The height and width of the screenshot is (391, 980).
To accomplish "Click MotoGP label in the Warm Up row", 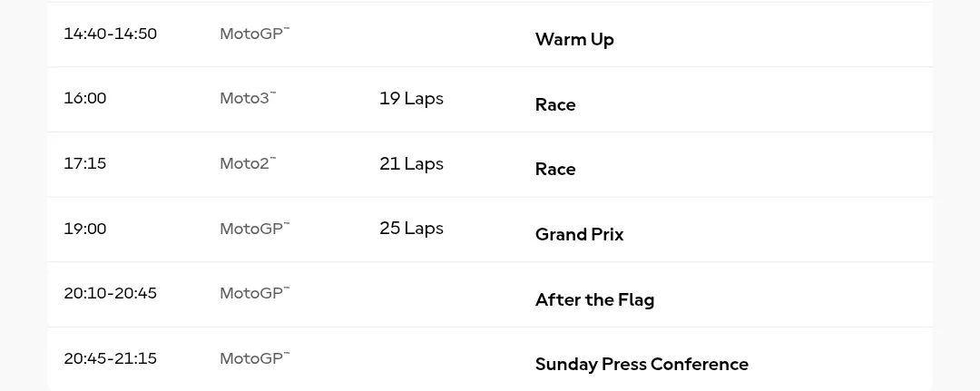I will [x=254, y=34].
